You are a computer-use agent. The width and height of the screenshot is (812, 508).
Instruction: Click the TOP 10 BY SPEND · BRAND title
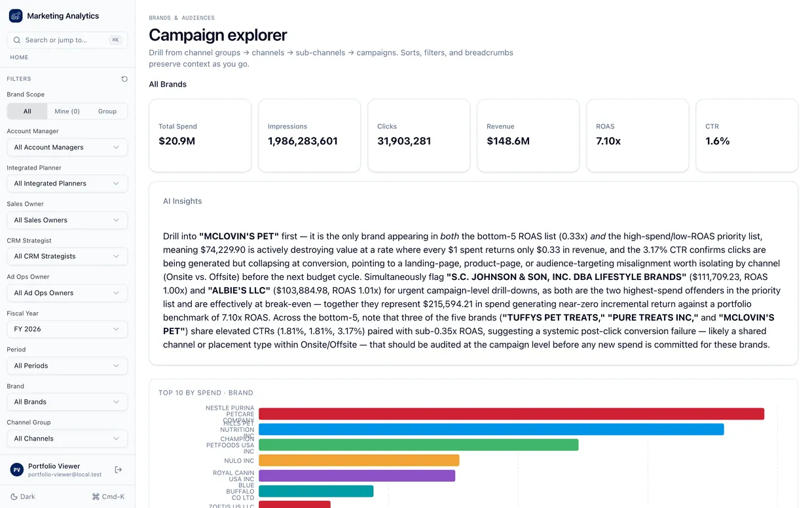206,393
